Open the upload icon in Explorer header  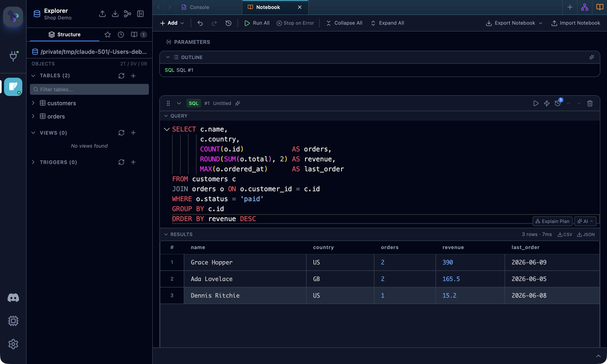click(x=102, y=14)
